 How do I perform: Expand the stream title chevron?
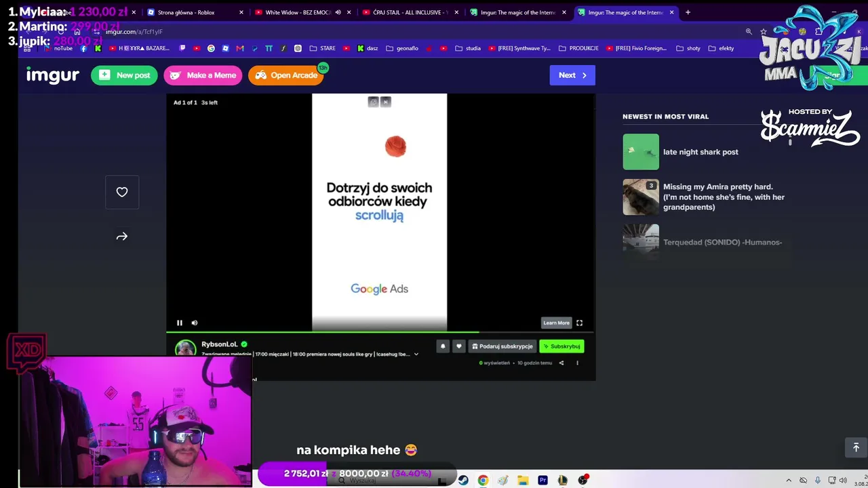pyautogui.click(x=416, y=354)
